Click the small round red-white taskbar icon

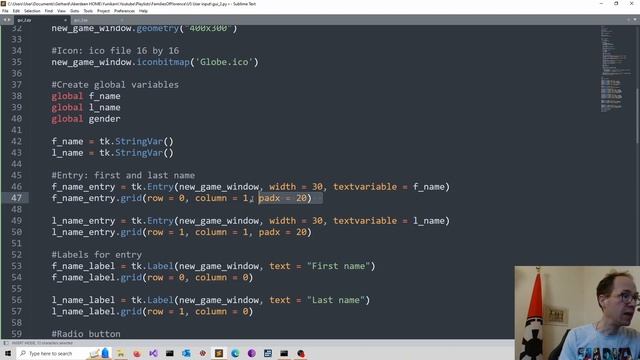[202, 353]
